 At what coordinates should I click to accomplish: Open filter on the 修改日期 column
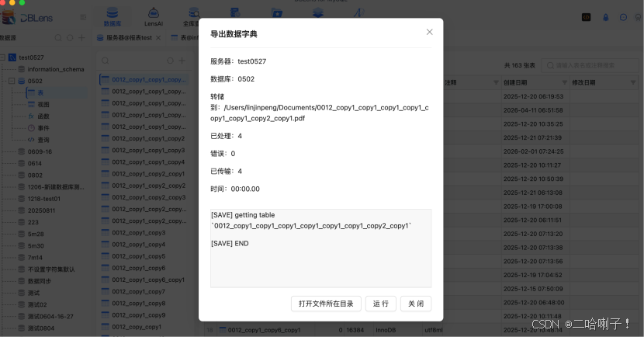633,82
